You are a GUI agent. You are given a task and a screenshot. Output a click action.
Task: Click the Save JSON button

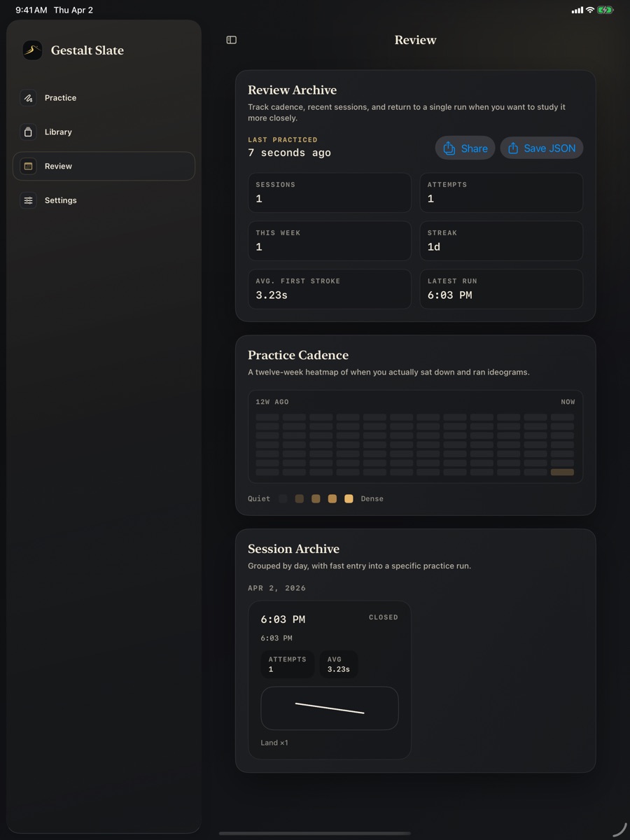542,148
